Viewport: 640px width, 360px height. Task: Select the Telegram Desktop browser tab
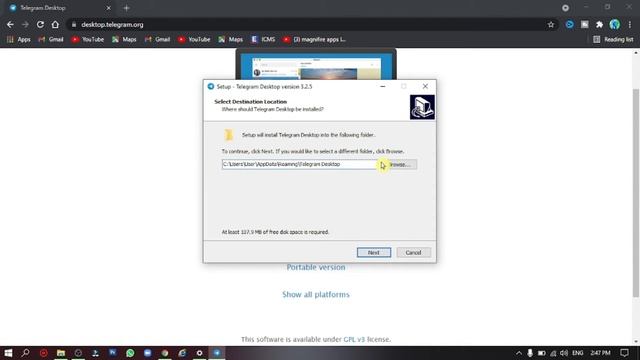pos(60,8)
